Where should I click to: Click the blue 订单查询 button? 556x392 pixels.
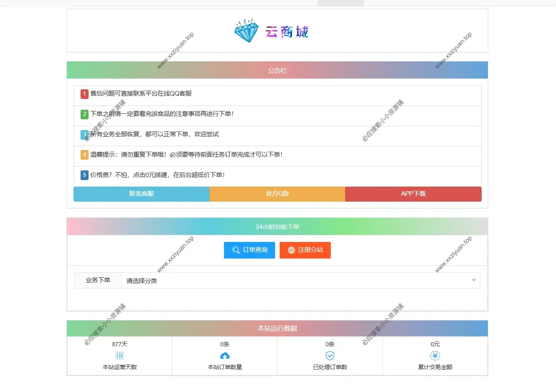249,250
